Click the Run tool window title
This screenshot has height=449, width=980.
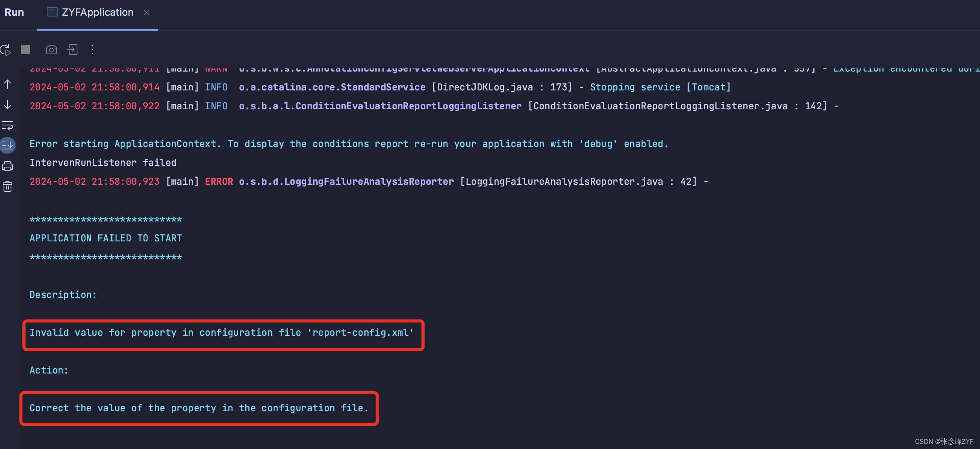pos(14,12)
